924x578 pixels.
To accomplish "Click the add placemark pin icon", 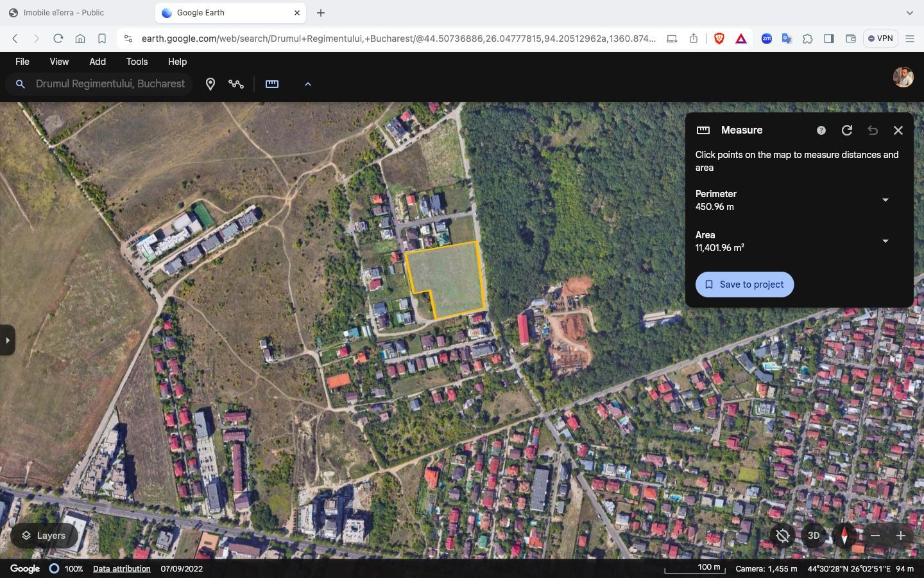I will (210, 83).
